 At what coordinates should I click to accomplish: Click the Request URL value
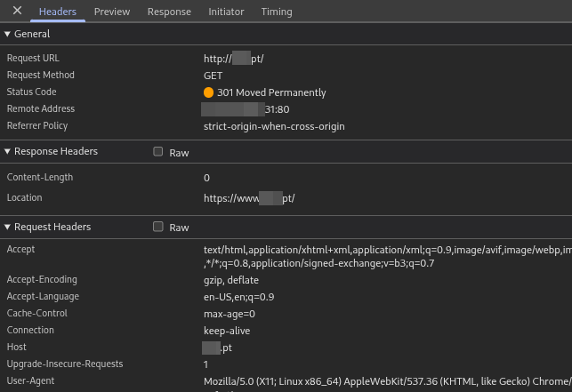[x=234, y=59]
